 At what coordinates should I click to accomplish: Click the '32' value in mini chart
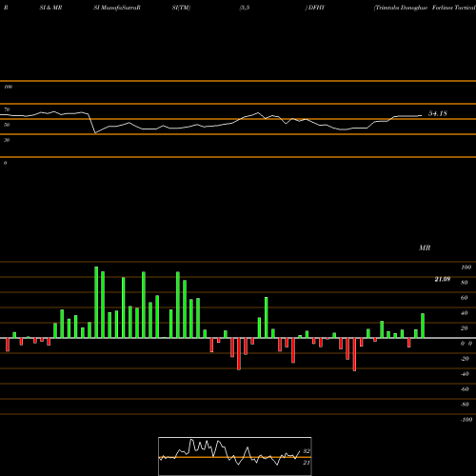coord(307,451)
